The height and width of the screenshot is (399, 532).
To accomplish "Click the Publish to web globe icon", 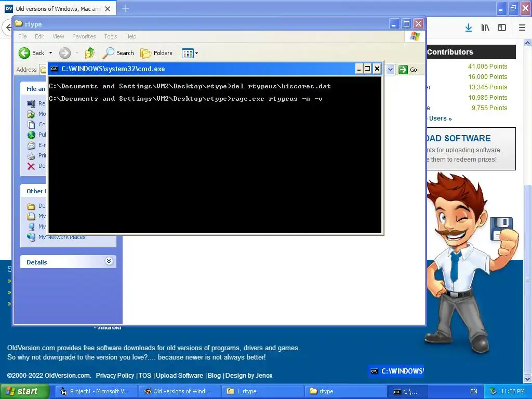I will coord(31,135).
